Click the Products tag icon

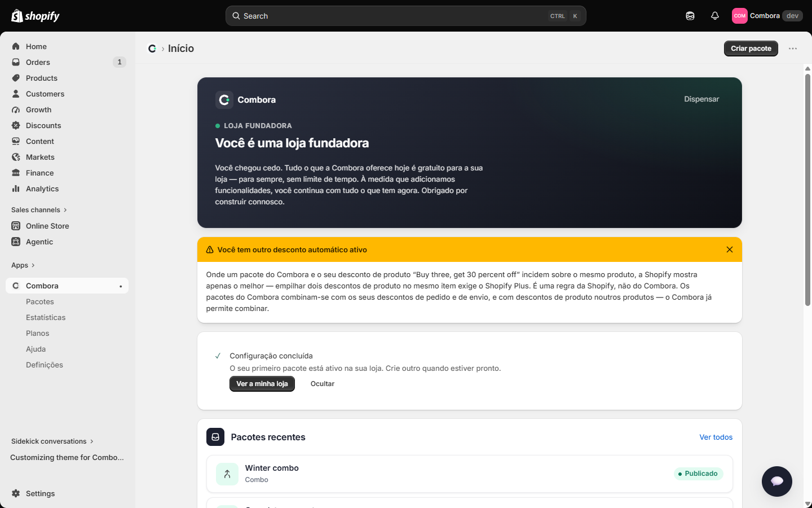coord(16,78)
